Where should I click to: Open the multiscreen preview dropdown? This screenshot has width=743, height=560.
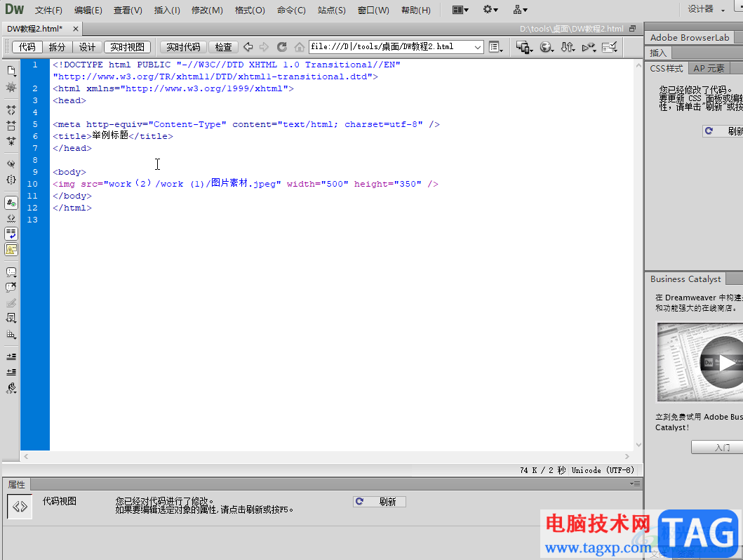(x=525, y=47)
